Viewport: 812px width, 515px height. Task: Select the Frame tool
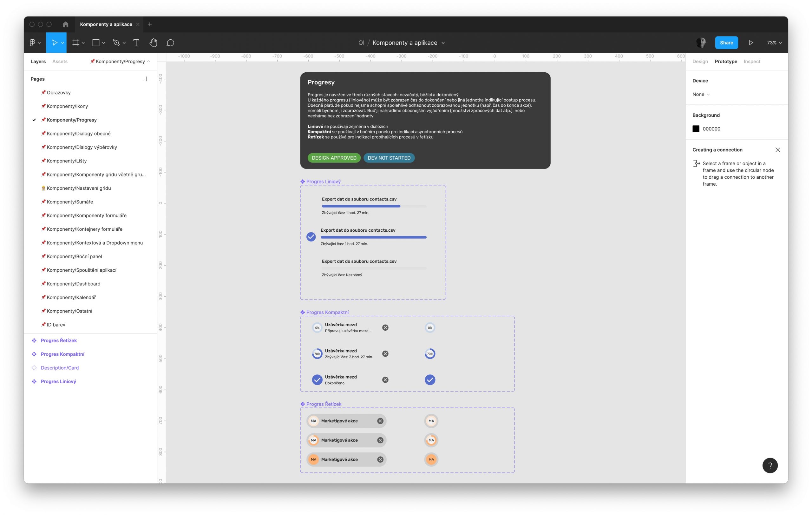point(76,43)
